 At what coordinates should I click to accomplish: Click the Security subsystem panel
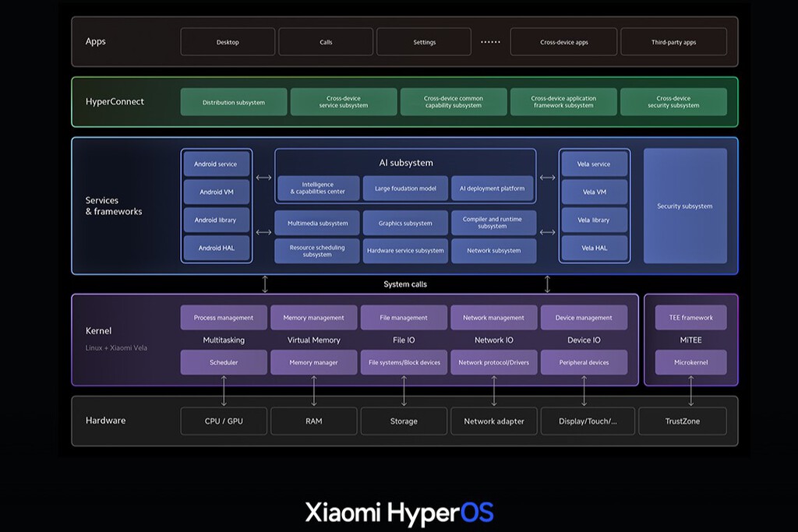[685, 206]
